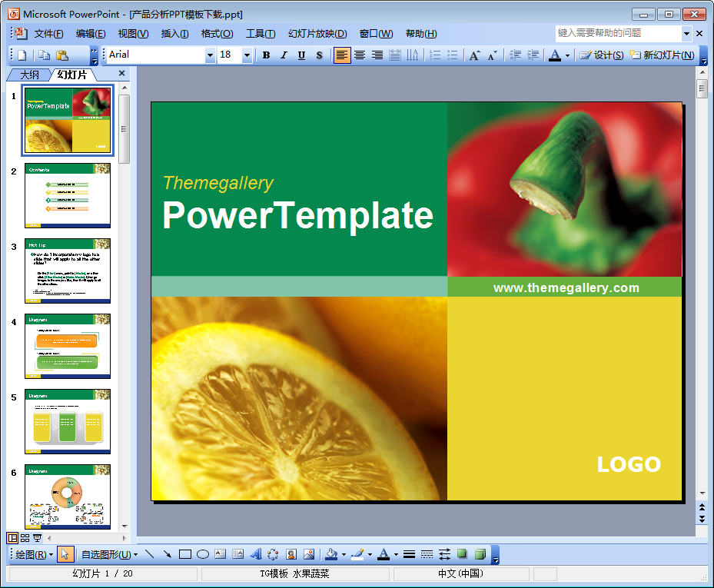
Task: Open the 格式(O) menu
Action: 218,34
